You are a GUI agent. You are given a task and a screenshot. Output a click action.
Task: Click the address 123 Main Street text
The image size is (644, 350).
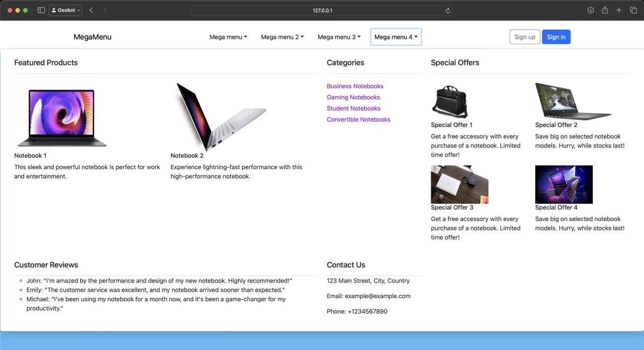[368, 281]
